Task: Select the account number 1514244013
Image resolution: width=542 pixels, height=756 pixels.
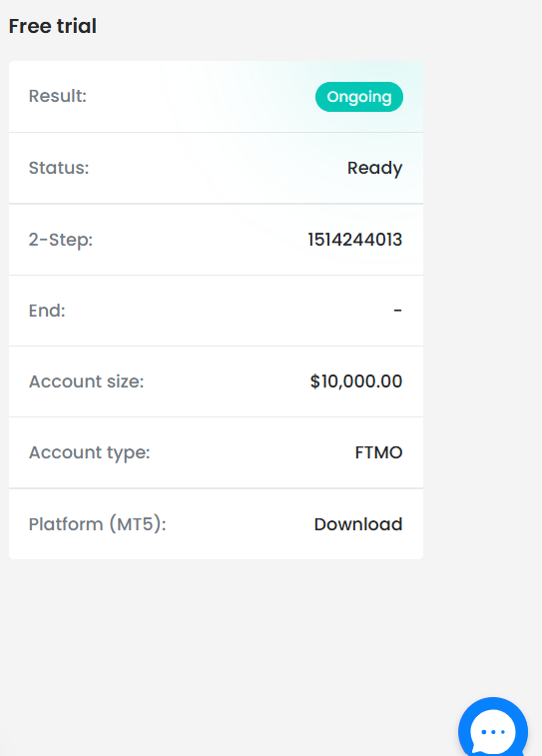Action: (x=354, y=240)
